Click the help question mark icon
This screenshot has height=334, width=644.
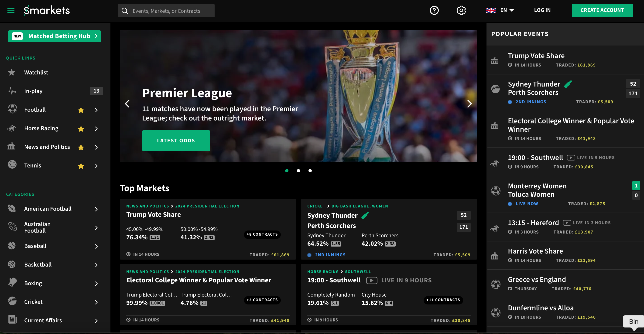click(434, 10)
